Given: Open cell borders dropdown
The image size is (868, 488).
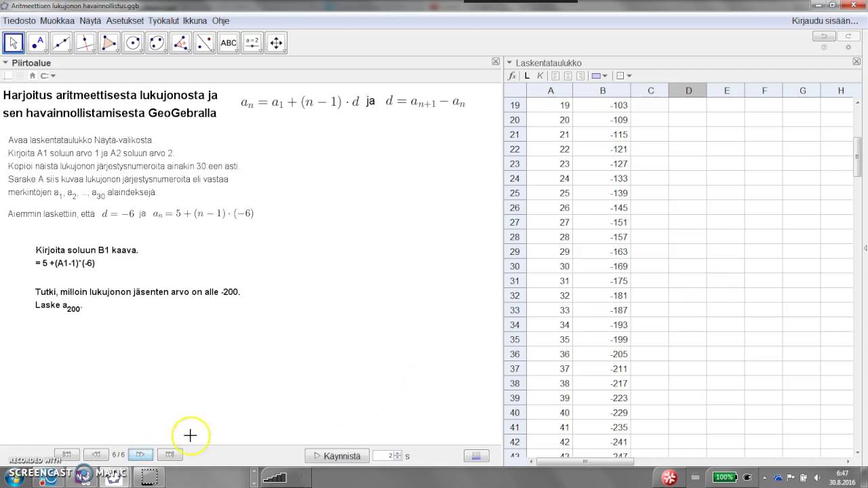Looking at the screenshot, I should coord(623,76).
